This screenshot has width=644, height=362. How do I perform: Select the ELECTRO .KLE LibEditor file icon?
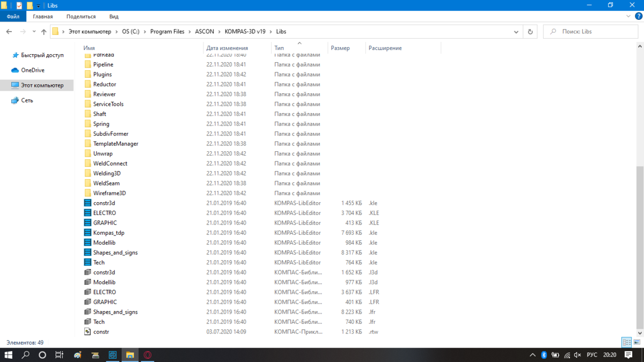coord(88,213)
